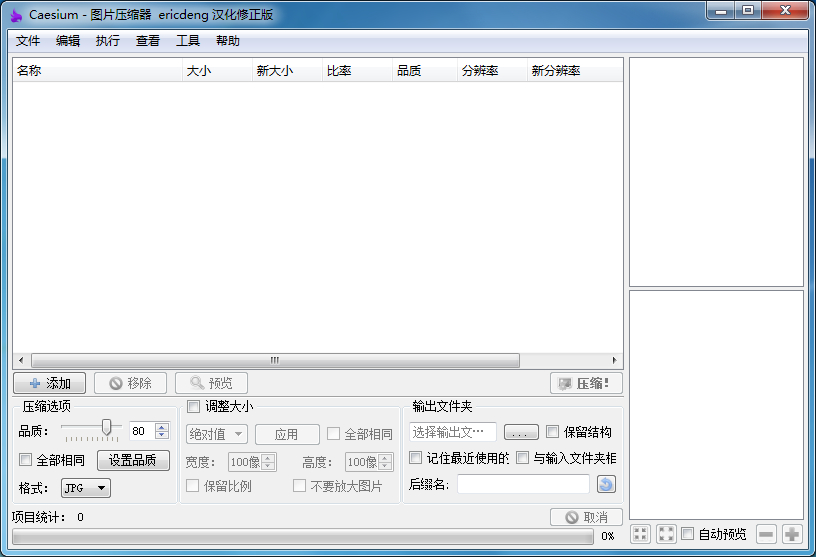Click the blue suffix reset icon

pyautogui.click(x=606, y=484)
